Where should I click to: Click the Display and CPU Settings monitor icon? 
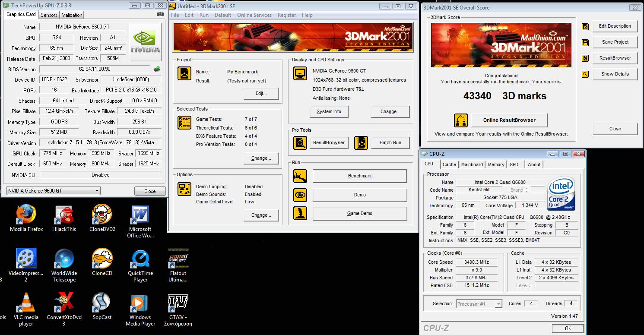300,73
